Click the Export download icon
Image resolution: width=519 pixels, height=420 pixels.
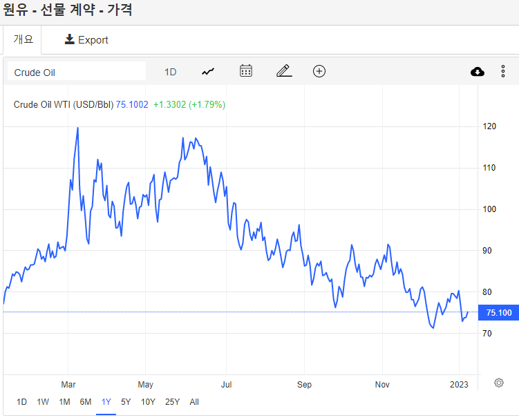70,39
